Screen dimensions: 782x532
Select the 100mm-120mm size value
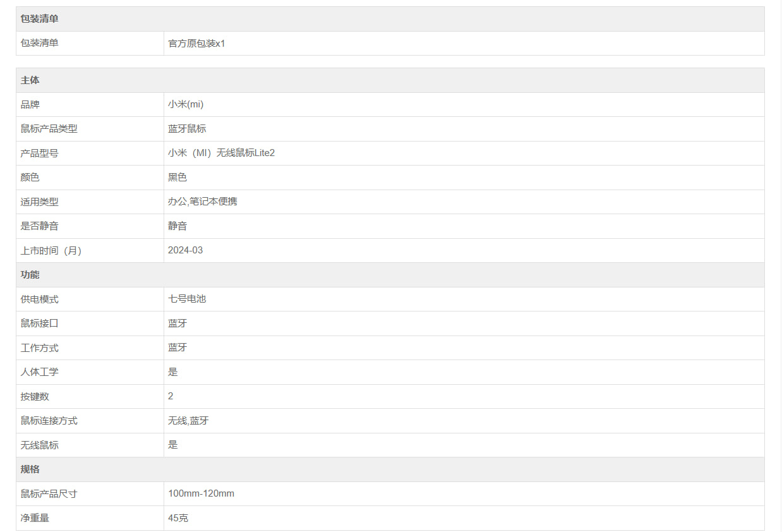point(201,493)
